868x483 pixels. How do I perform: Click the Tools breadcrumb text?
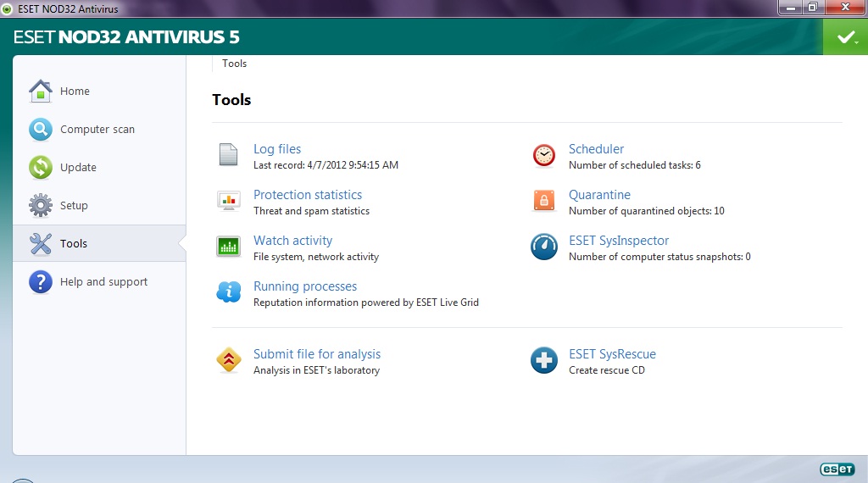(x=234, y=64)
